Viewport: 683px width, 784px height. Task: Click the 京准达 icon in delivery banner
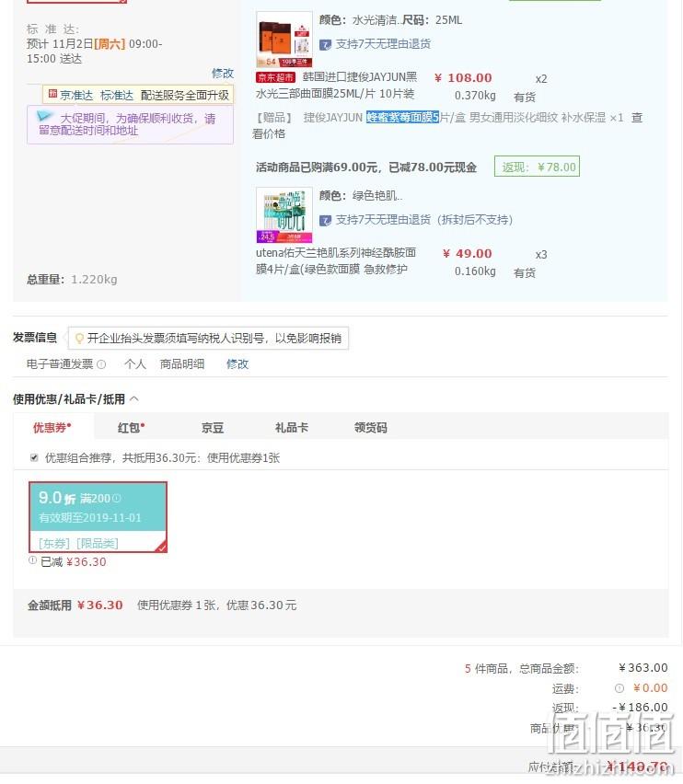pos(52,94)
